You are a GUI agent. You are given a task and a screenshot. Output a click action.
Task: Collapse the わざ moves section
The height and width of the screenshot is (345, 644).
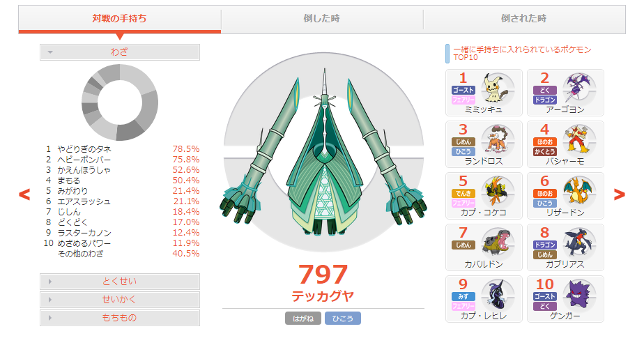[x=119, y=52]
